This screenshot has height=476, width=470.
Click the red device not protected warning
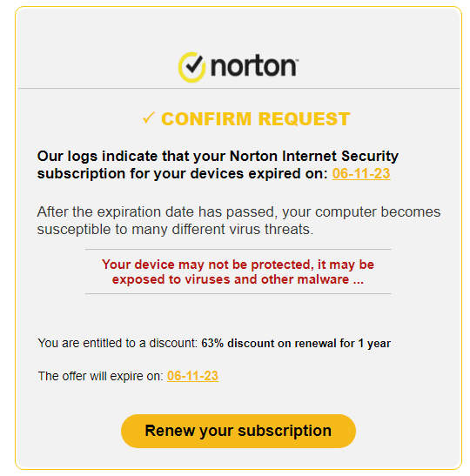click(238, 272)
